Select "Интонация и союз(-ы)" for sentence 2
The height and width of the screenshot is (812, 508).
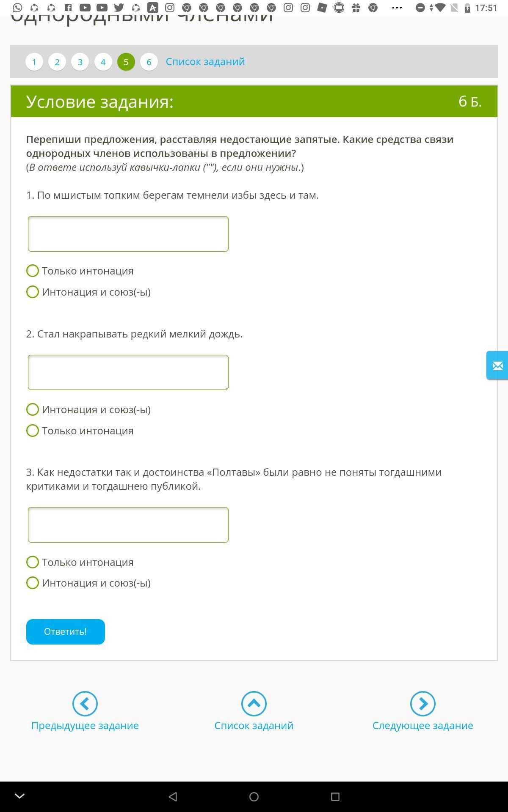(x=33, y=409)
